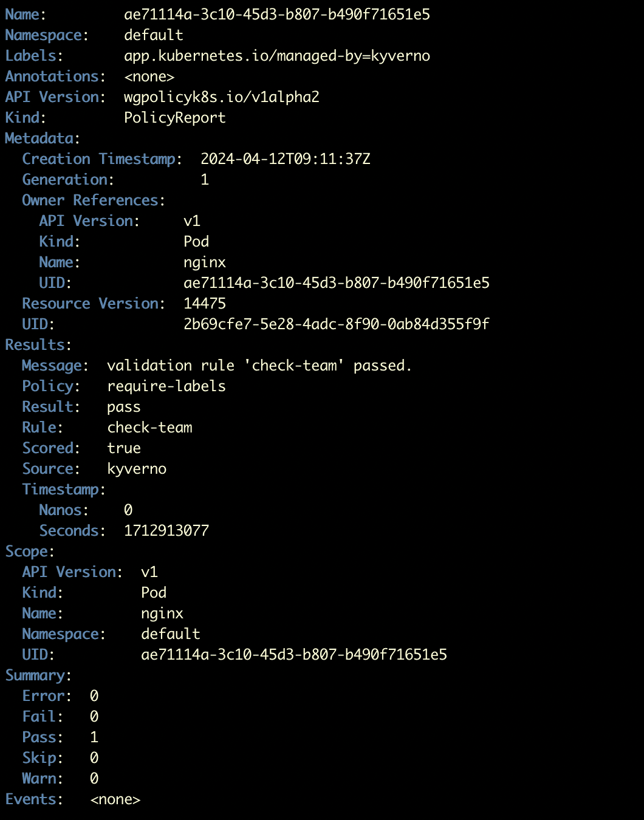Select the Source value kyverno

pyautogui.click(x=137, y=469)
